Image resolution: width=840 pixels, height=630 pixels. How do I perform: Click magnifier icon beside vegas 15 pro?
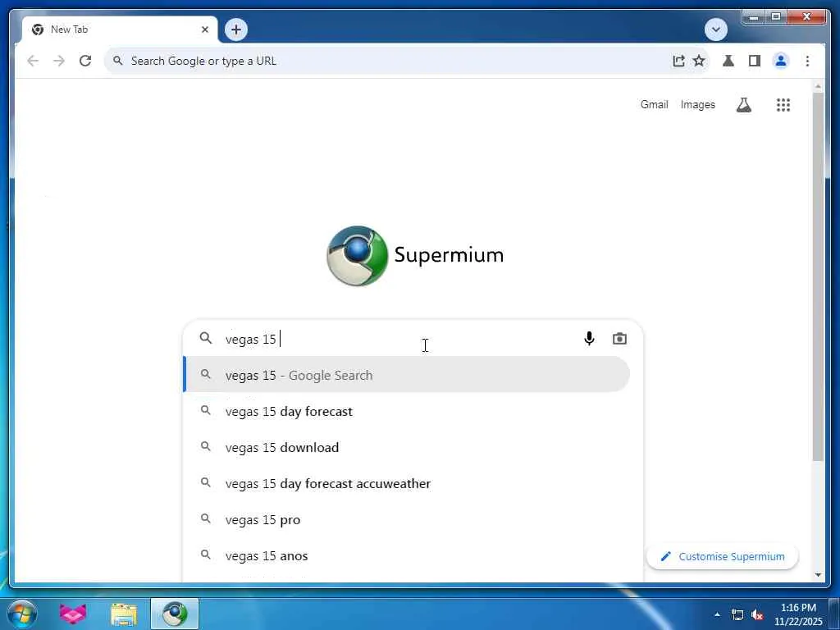(x=206, y=518)
